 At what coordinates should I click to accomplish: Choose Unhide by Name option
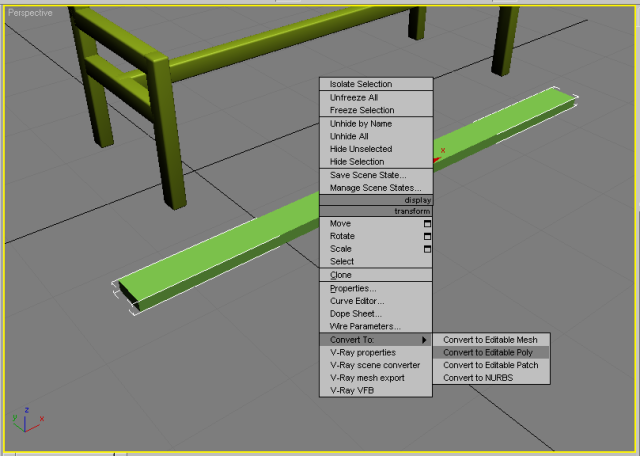[376, 124]
